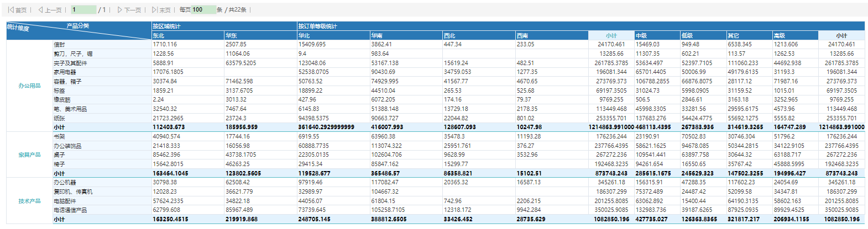Go to next page (下一页)
868x229 pixels.
point(129,10)
